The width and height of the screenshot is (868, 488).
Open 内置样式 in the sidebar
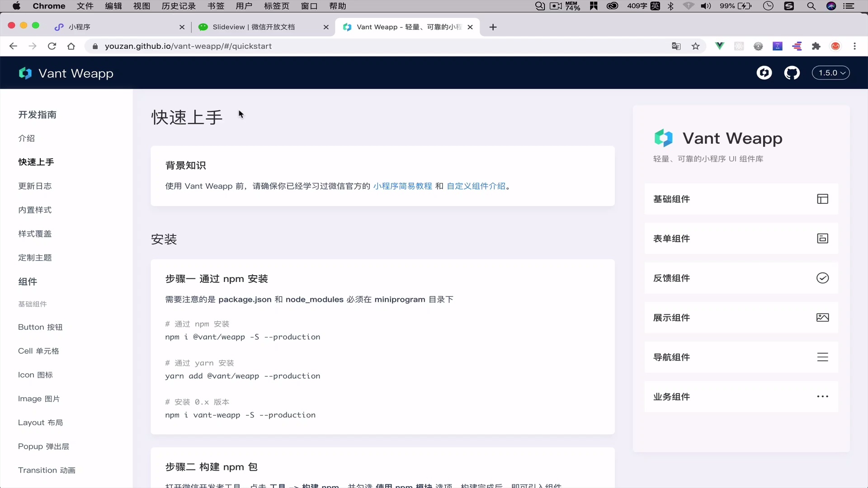pos(35,210)
